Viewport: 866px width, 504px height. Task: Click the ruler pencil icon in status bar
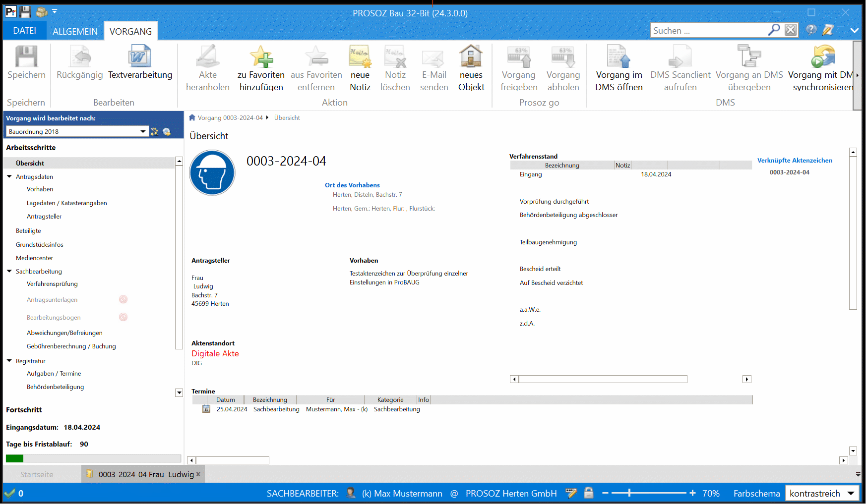pos(571,493)
